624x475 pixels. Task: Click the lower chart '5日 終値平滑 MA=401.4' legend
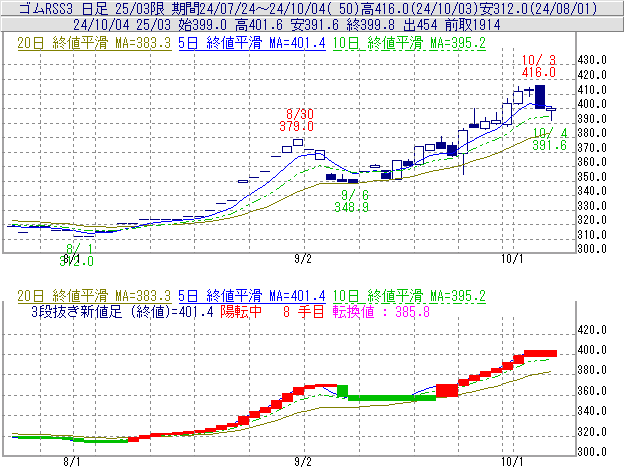(252, 296)
